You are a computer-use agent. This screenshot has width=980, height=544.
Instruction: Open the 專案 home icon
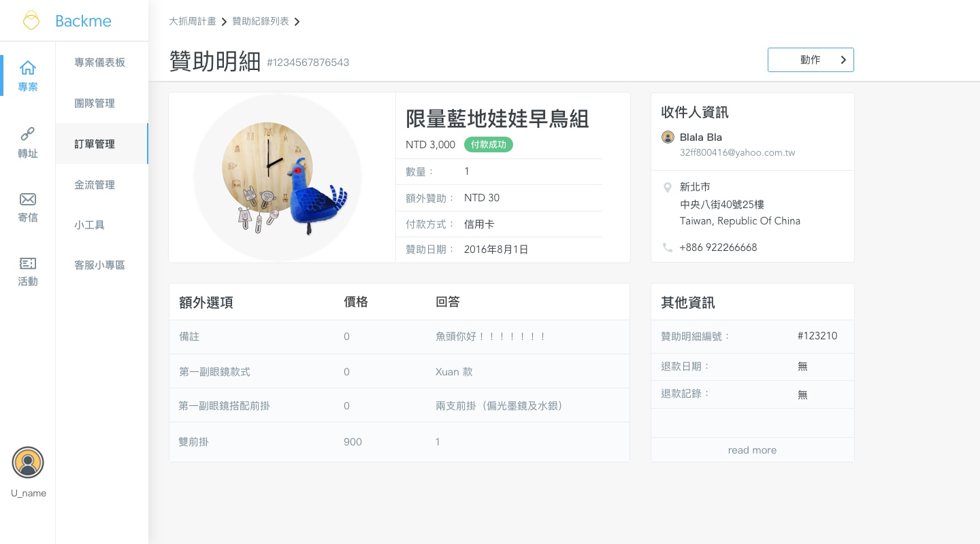28,68
